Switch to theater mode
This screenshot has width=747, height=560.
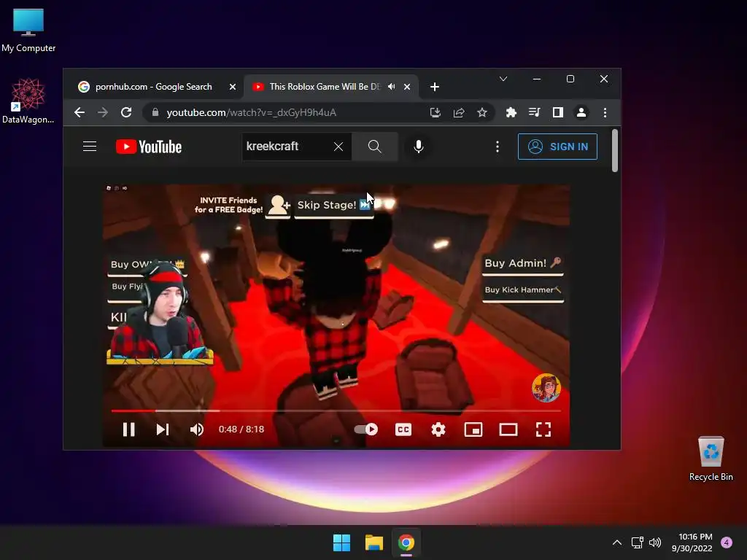point(508,429)
